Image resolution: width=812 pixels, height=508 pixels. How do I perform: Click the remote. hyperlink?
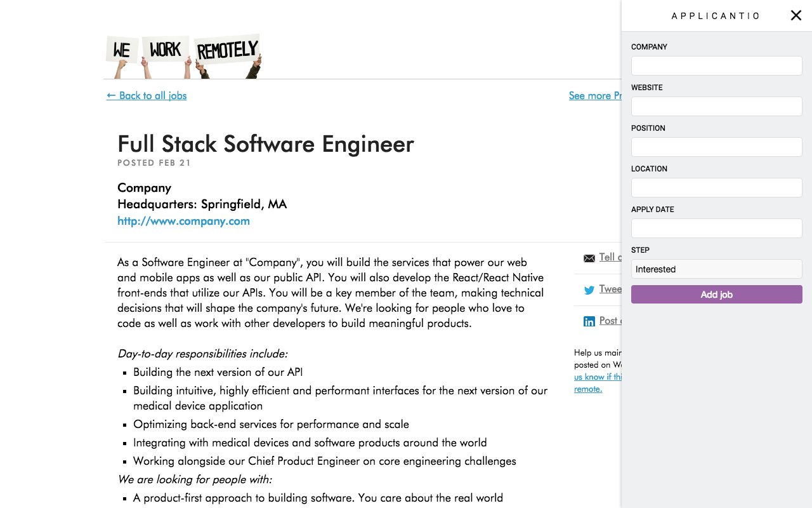point(587,389)
